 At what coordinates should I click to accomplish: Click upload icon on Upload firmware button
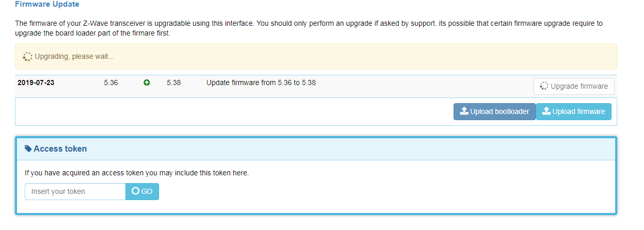546,111
